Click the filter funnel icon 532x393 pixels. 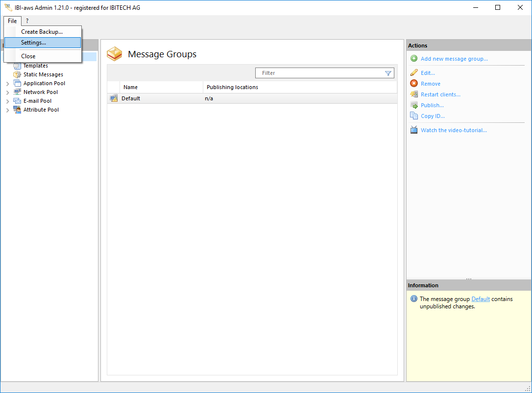click(388, 73)
